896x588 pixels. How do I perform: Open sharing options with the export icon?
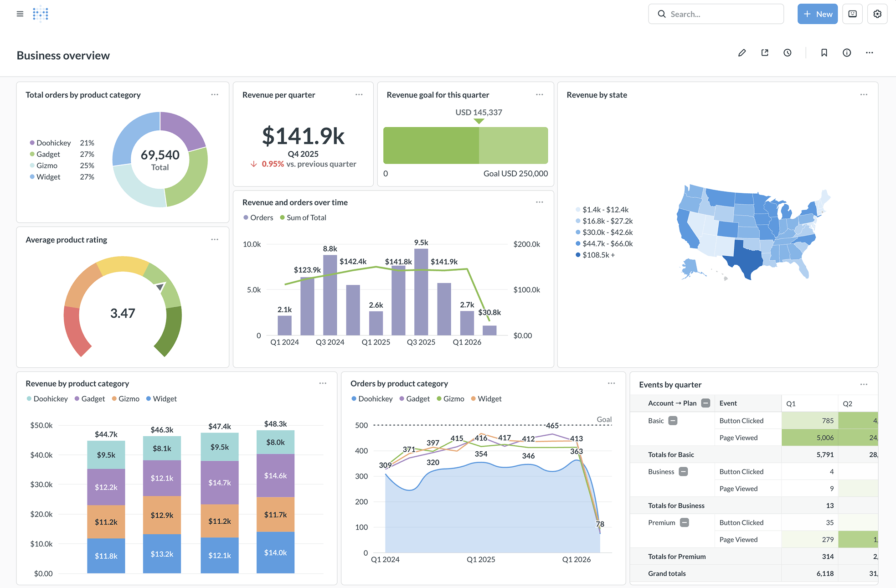[765, 52]
